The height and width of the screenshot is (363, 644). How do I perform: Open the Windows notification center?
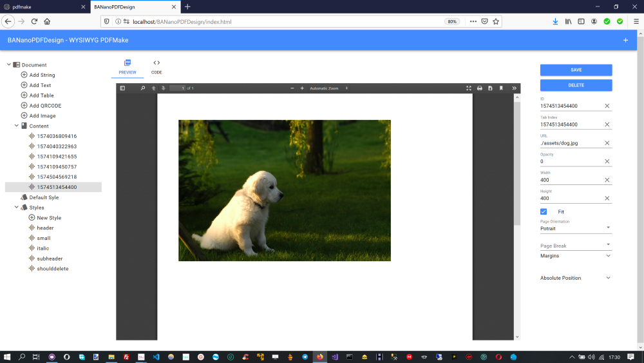[630, 357]
